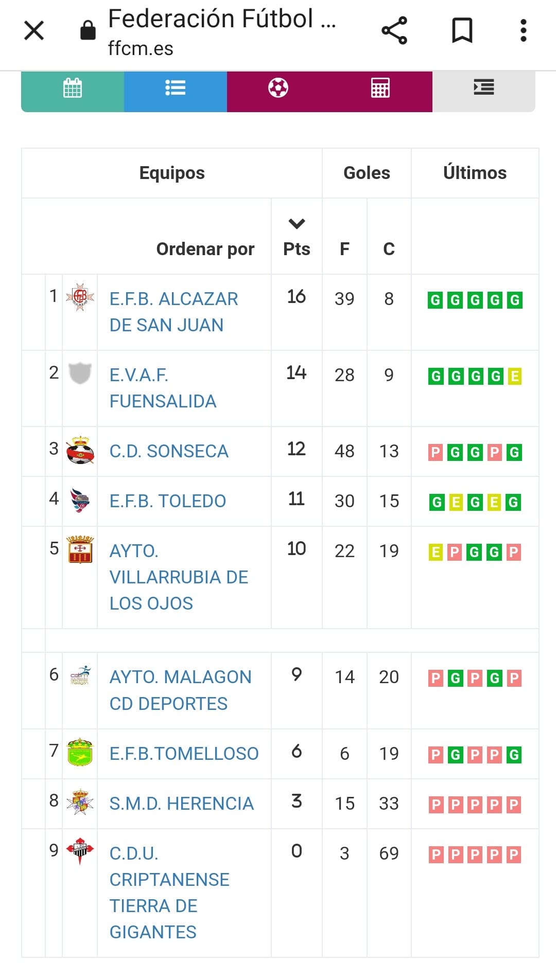Open the soccer ball tab
The height and width of the screenshot is (980, 556).
coord(278,88)
